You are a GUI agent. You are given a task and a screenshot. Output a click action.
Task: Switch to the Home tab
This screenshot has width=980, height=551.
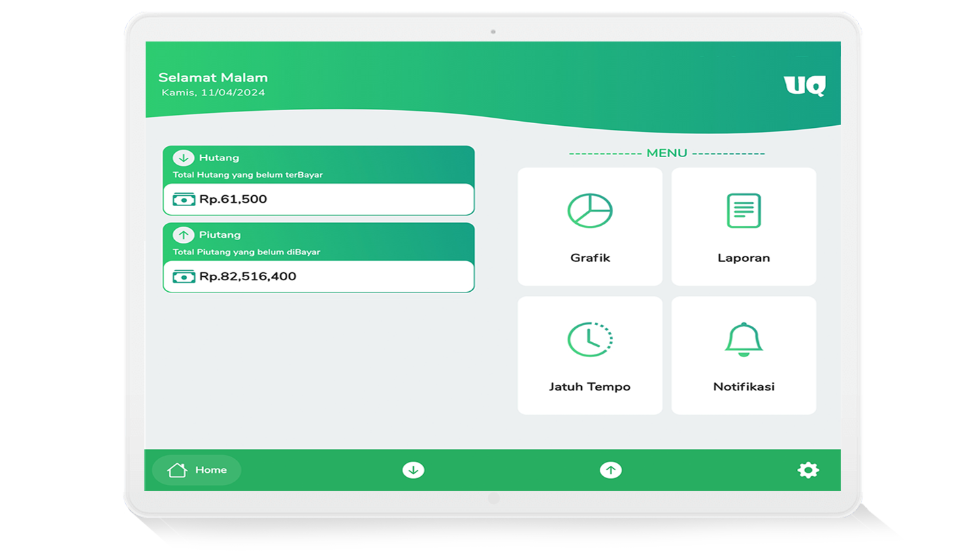click(197, 470)
